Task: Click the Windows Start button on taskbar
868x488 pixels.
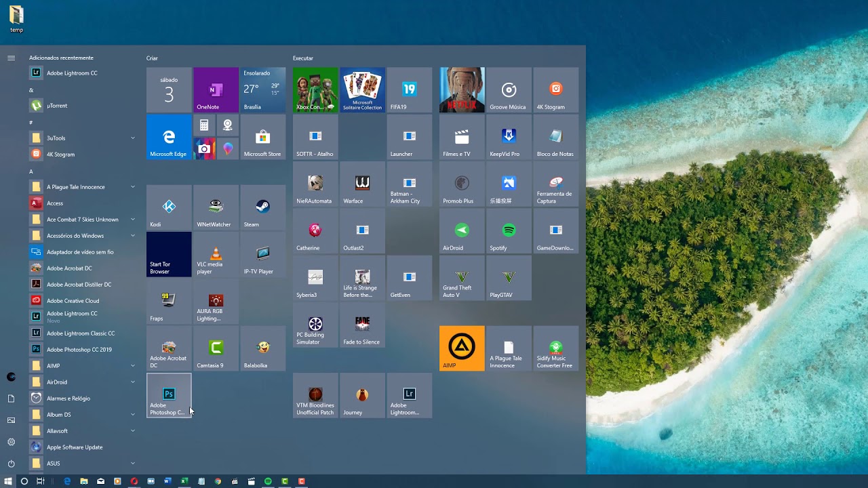Action: pos(8,481)
